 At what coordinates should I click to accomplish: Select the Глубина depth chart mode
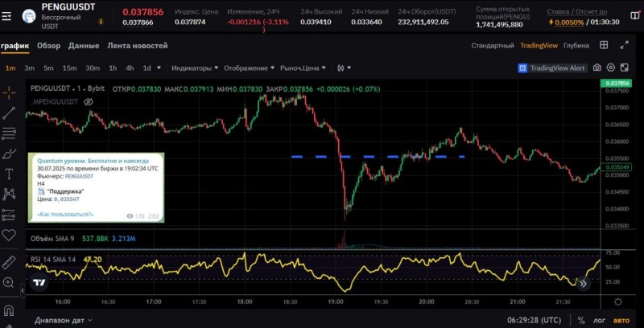(x=576, y=46)
